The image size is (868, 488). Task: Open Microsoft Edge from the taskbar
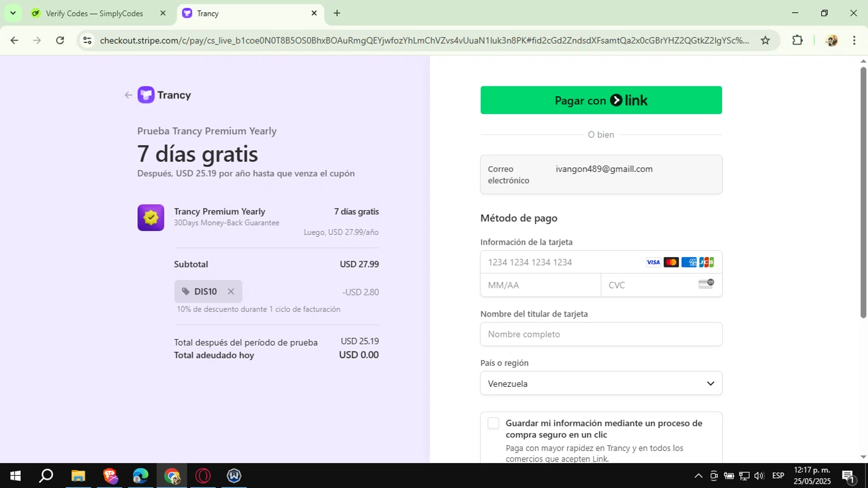(141, 476)
